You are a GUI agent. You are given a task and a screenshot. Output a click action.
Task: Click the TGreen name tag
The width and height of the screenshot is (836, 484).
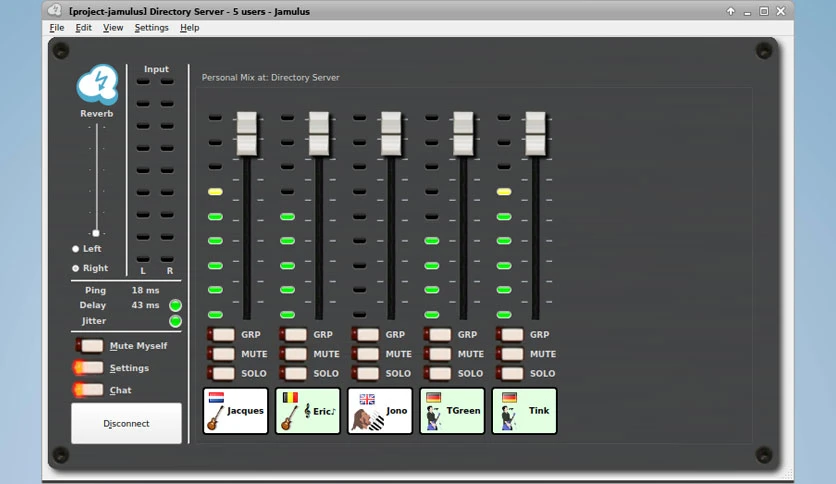pyautogui.click(x=452, y=411)
